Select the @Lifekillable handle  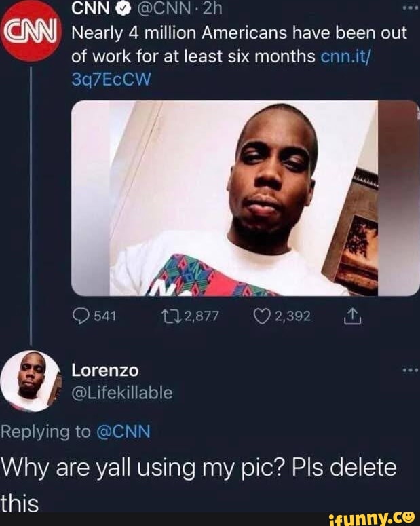(x=122, y=392)
